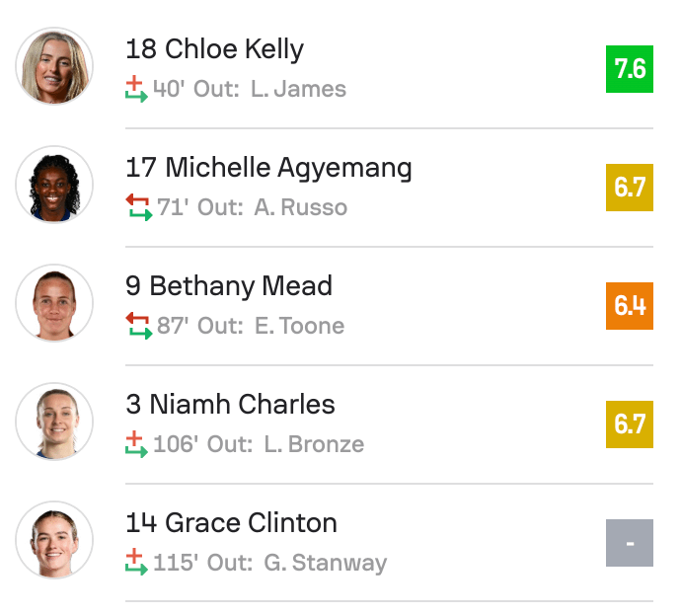Click the substitution arrows icon under Michelle Agyemang
This screenshot has height=616, width=681.
tap(138, 207)
